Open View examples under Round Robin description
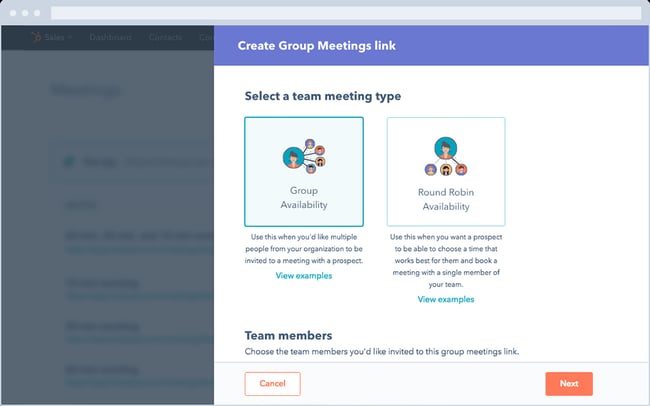The width and height of the screenshot is (650, 406). pyautogui.click(x=445, y=299)
